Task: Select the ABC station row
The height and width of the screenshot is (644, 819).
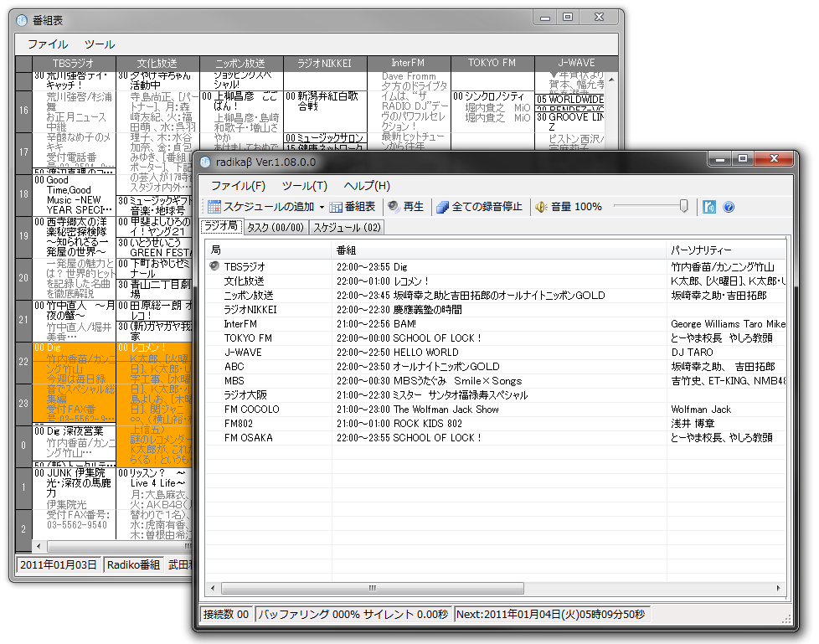Action: click(496, 367)
